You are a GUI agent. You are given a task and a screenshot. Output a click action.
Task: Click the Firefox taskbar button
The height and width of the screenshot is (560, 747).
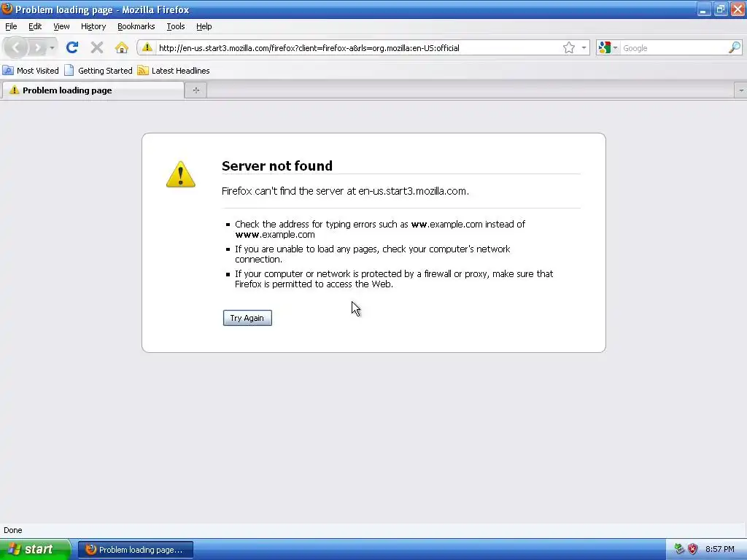135,550
